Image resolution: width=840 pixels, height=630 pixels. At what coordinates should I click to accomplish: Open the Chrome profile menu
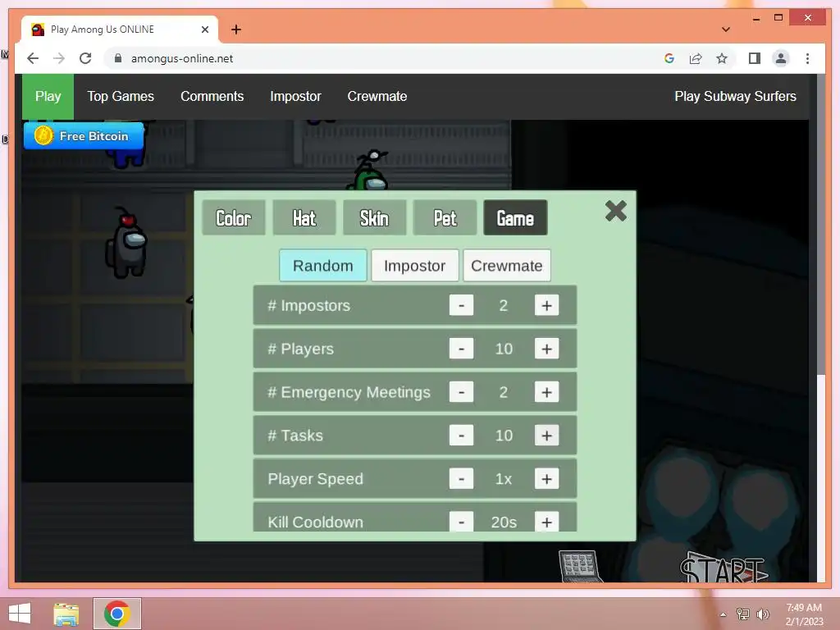coord(781,58)
